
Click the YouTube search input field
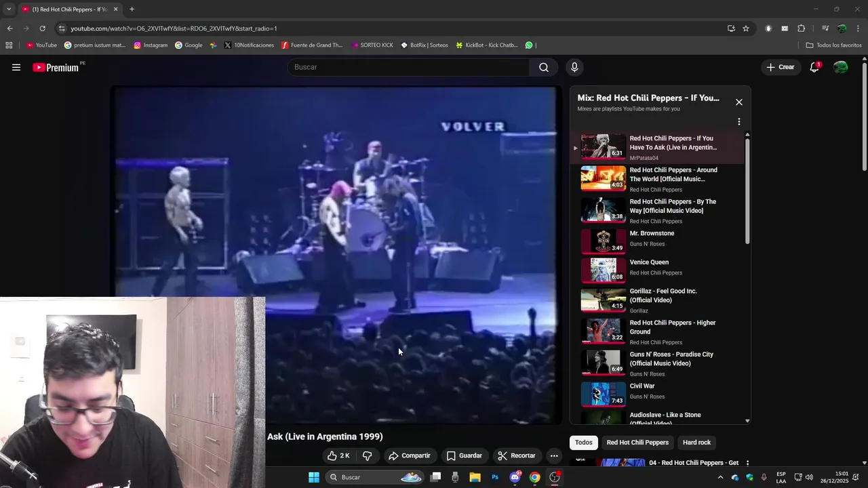click(x=408, y=67)
